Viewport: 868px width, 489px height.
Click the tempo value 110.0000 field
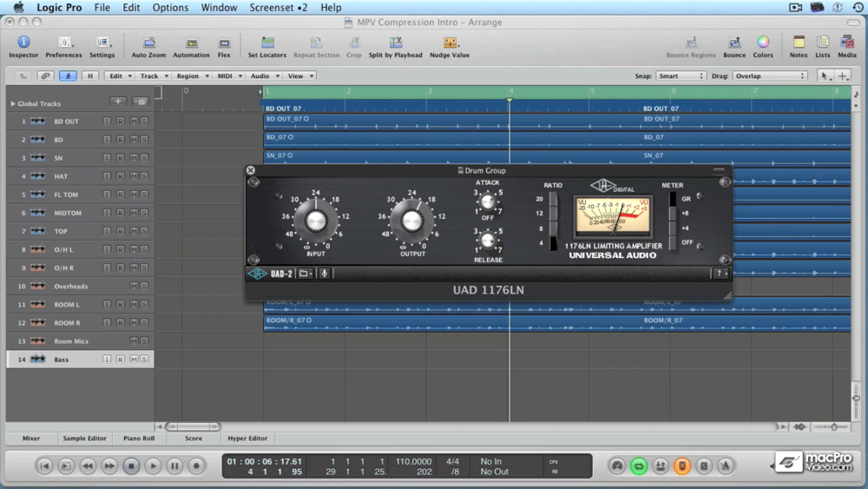413,461
